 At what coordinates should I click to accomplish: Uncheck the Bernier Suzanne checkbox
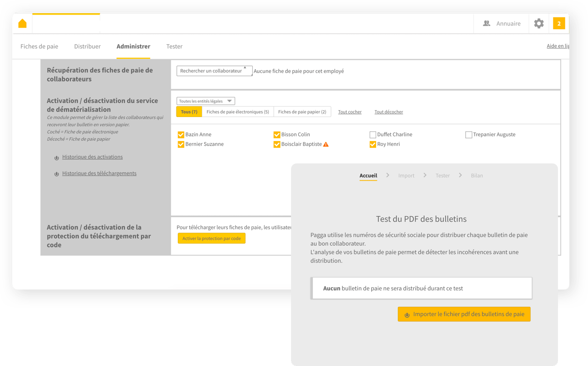coord(181,144)
